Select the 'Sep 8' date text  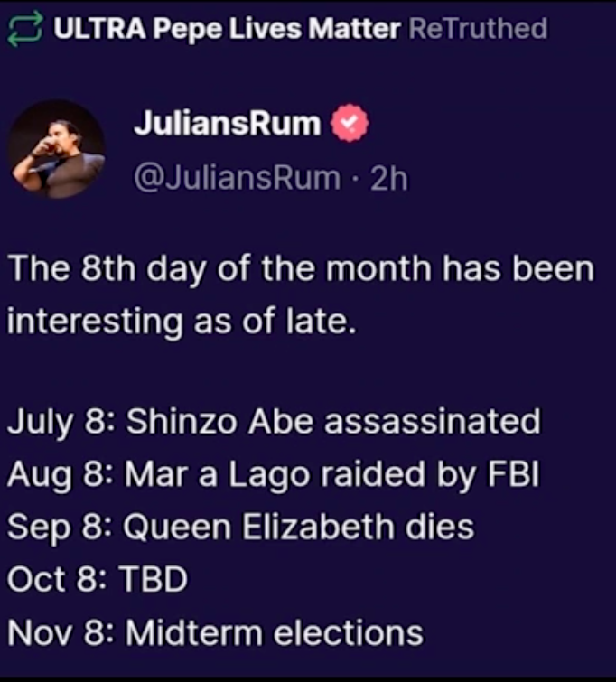pyautogui.click(x=60, y=528)
